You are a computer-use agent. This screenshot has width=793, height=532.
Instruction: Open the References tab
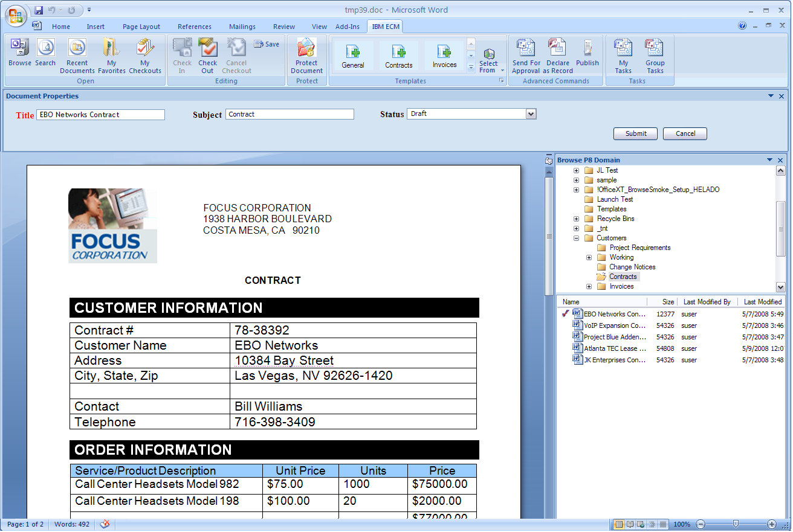195,27
